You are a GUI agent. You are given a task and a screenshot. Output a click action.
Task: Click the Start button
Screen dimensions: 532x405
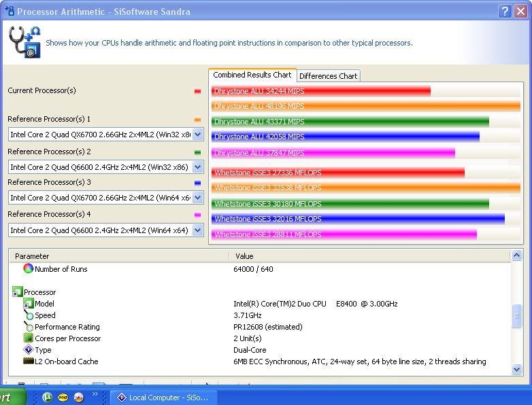click(12, 398)
